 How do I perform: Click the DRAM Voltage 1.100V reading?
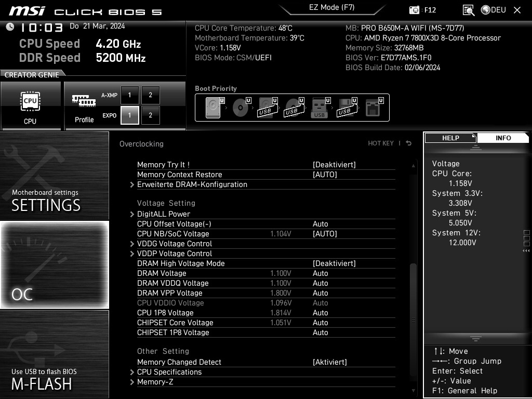pos(281,273)
